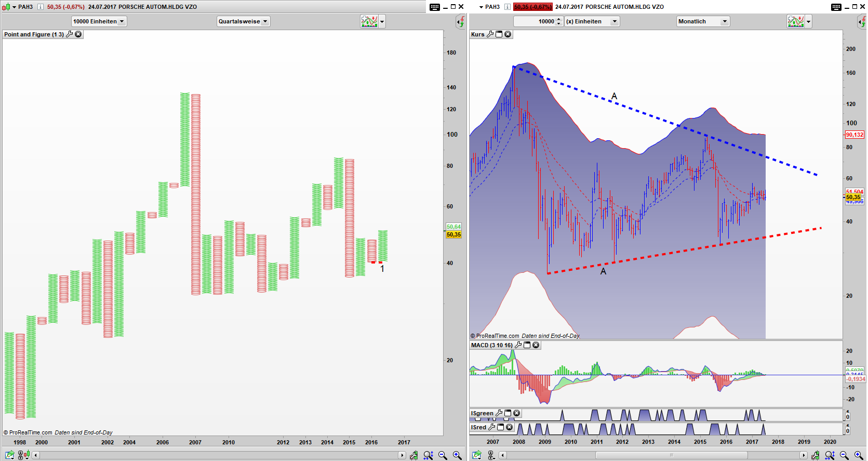Toggle side panel arrow tab in left window
This screenshot has height=461, width=868.
(x=460, y=22)
